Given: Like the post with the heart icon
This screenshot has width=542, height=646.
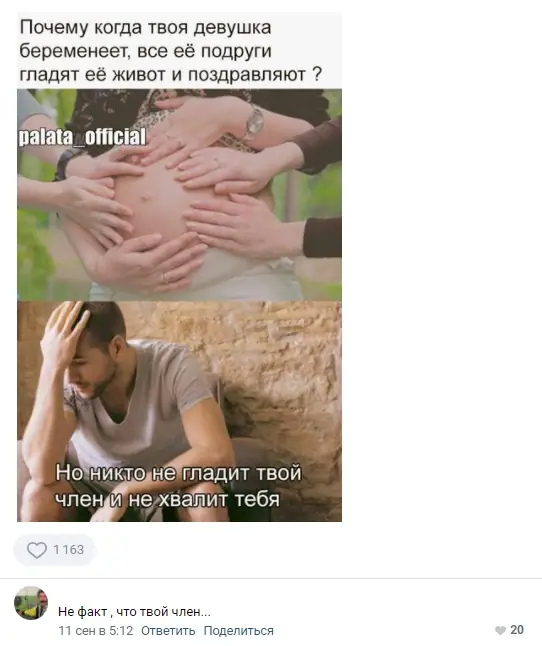Looking at the screenshot, I should 37,550.
